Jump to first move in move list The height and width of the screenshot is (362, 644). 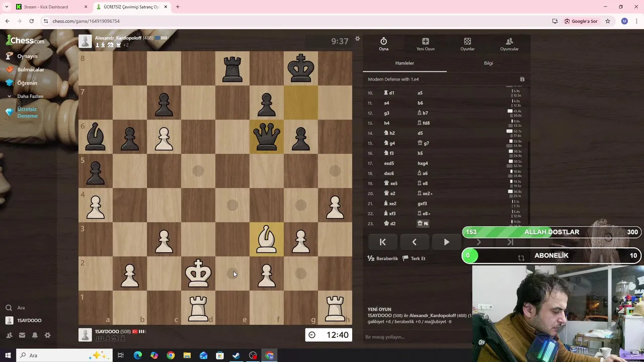[382, 242]
